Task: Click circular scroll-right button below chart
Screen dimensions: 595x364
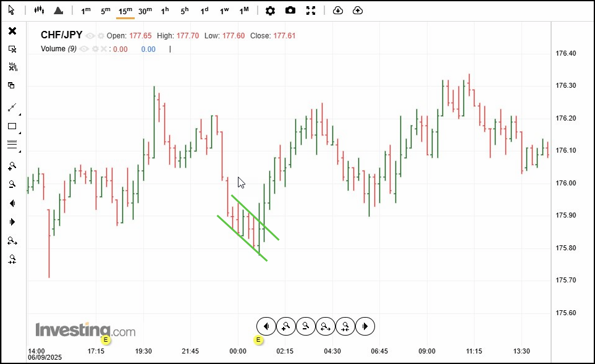Action: click(365, 326)
